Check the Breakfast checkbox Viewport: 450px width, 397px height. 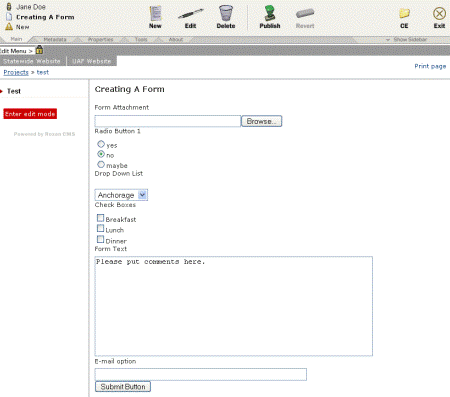click(100, 218)
